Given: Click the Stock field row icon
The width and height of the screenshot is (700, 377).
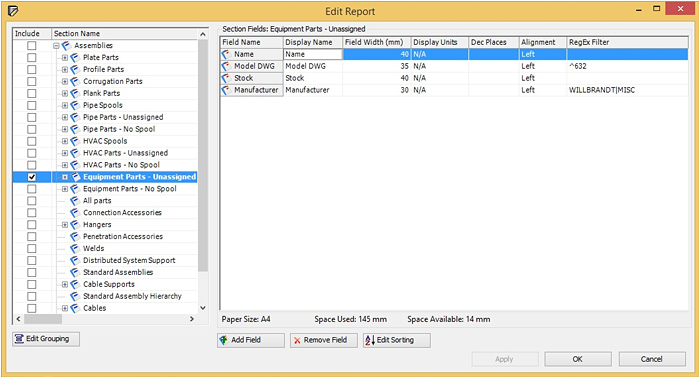Looking at the screenshot, I should point(226,78).
